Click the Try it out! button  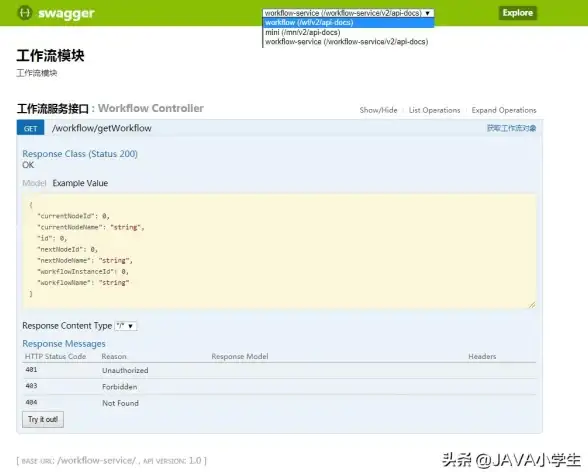43,419
